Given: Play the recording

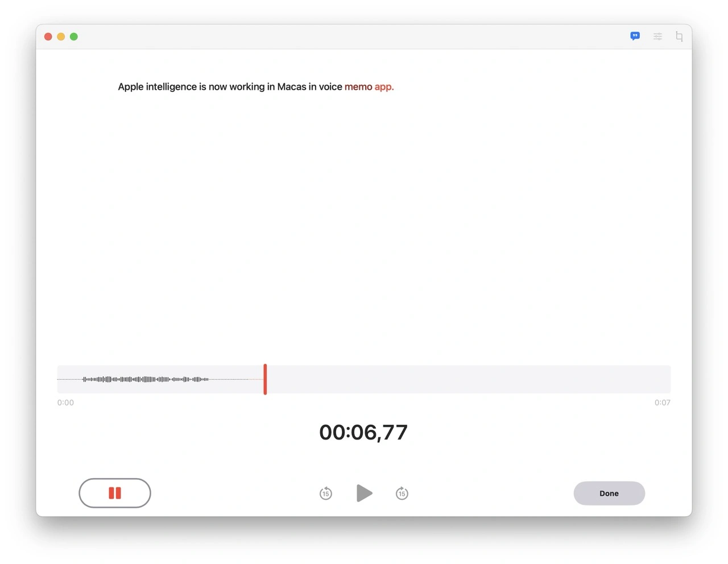Looking at the screenshot, I should click(364, 493).
